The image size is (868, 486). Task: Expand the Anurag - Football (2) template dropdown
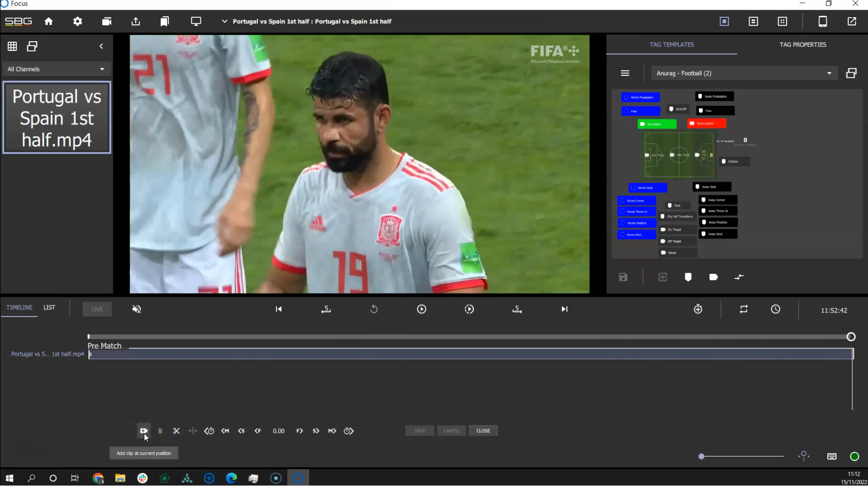pos(743,73)
